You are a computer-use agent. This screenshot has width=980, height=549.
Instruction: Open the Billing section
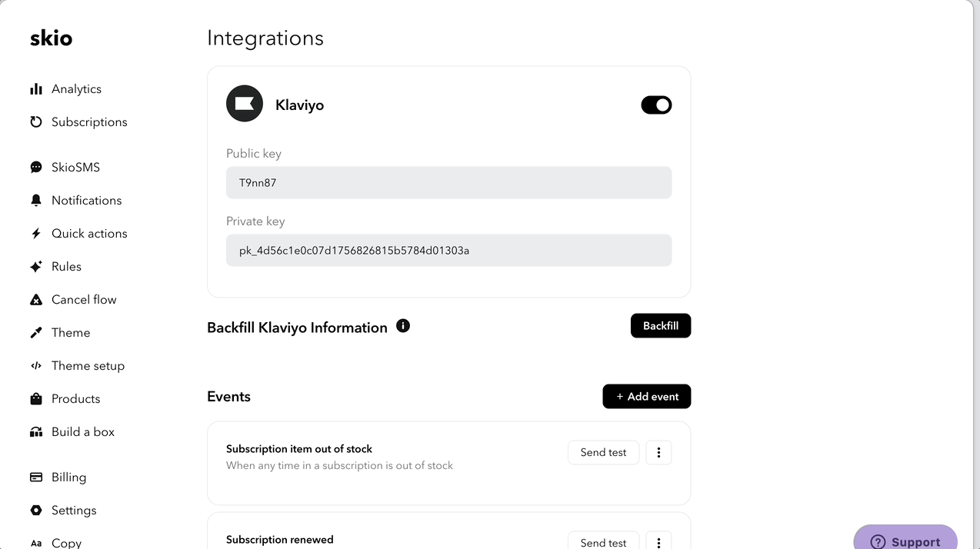[x=68, y=477]
